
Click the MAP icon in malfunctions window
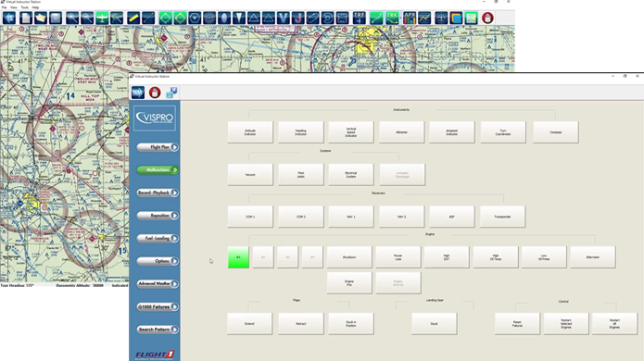(x=137, y=93)
